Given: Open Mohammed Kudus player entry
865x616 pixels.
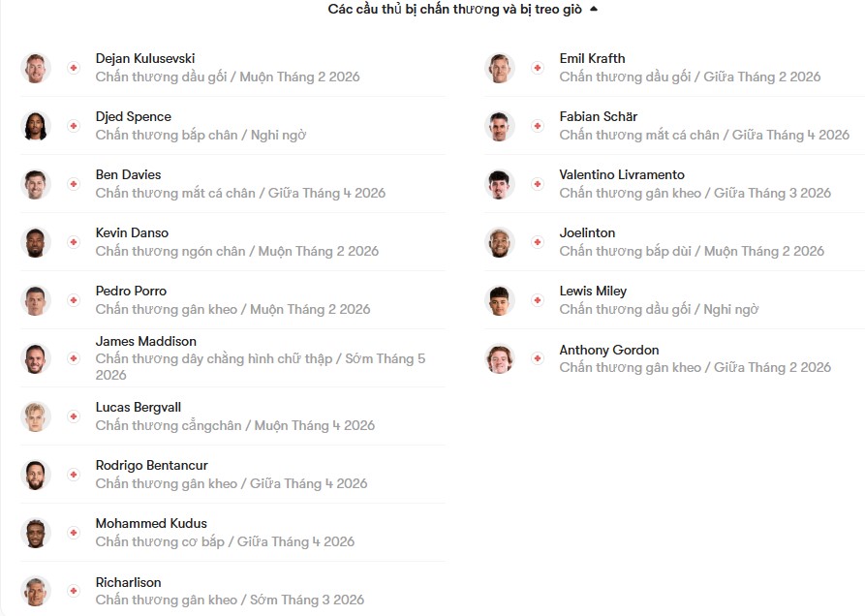Looking at the screenshot, I should pyautogui.click(x=232, y=532).
